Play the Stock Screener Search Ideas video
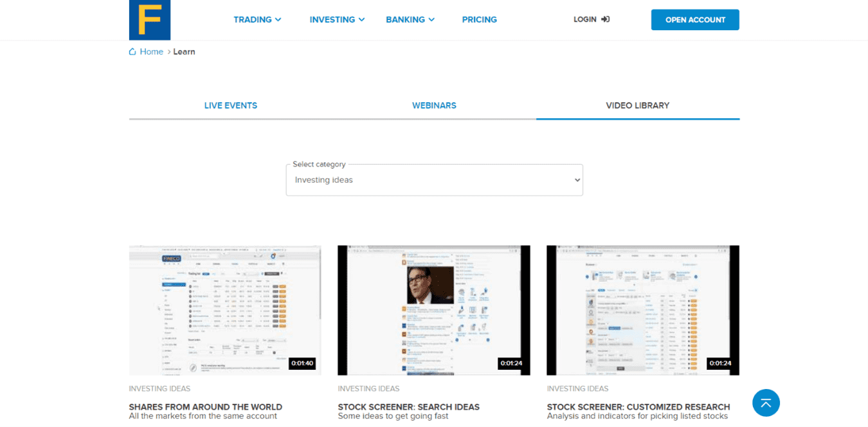Screen dimensions: 868x427 point(434,310)
